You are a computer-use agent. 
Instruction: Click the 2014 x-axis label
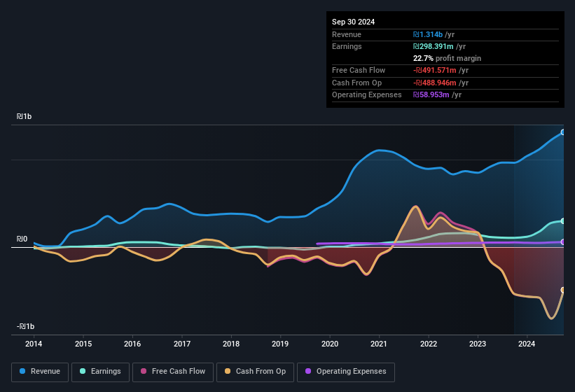click(34, 344)
